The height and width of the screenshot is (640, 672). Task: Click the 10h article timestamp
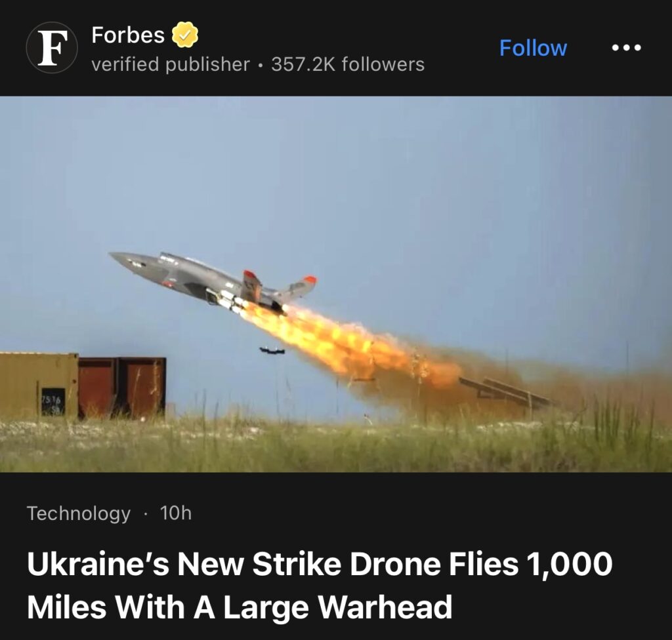pos(176,513)
